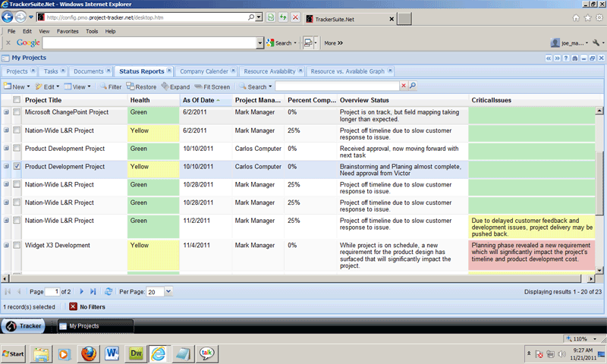Click the browser Forward arrow button
This screenshot has height=364, width=607.
[x=20, y=17]
